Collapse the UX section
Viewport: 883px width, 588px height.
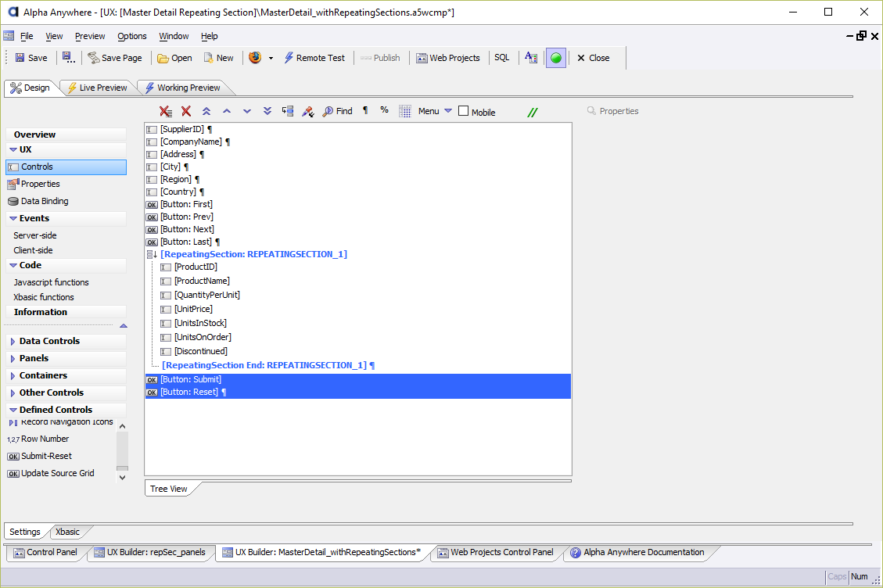(x=13, y=150)
